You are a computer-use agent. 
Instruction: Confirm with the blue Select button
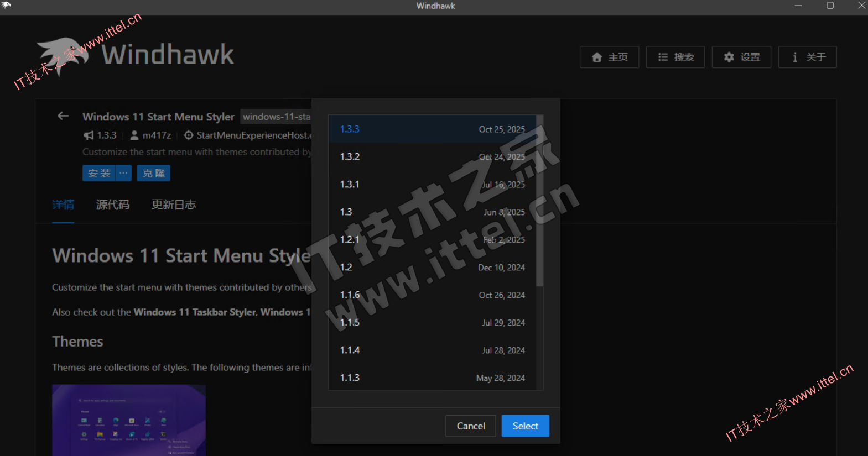pyautogui.click(x=525, y=426)
